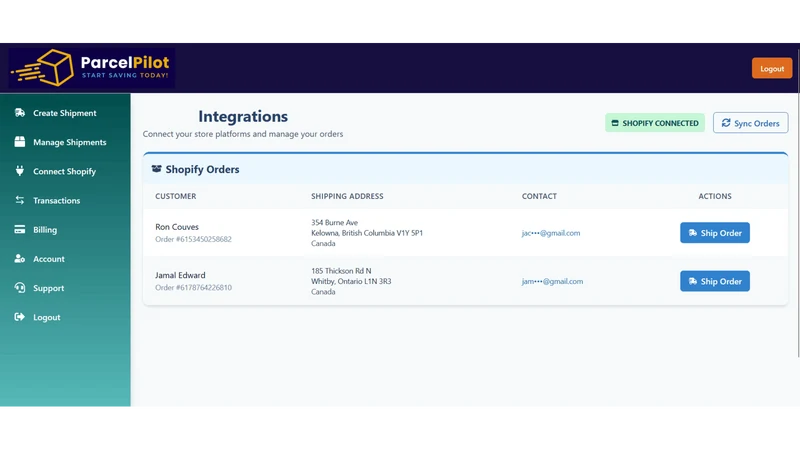Ship the order for Jamal Edward

tap(715, 281)
